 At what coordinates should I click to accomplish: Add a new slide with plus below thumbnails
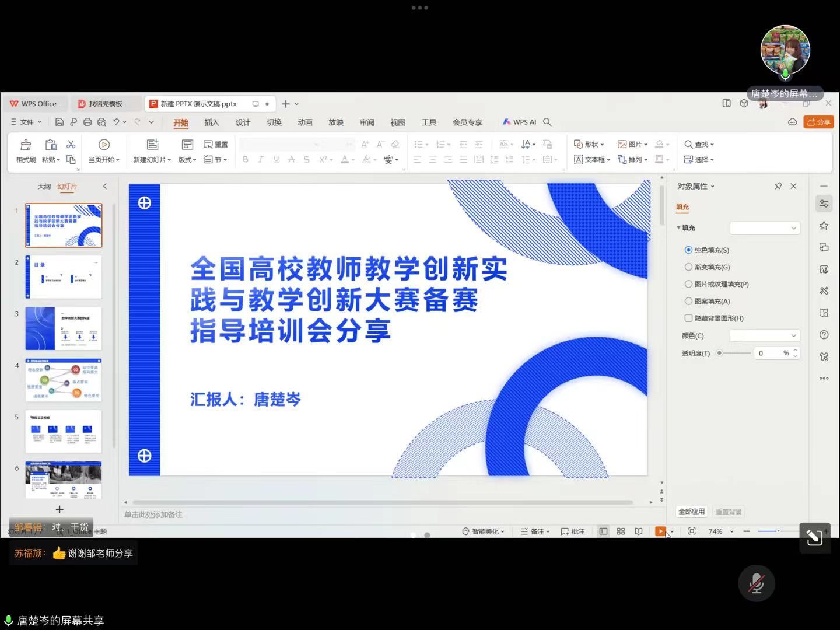[x=60, y=509]
